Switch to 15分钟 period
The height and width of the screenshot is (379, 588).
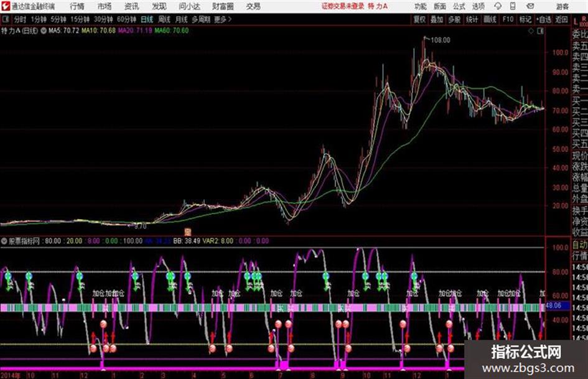(80, 19)
